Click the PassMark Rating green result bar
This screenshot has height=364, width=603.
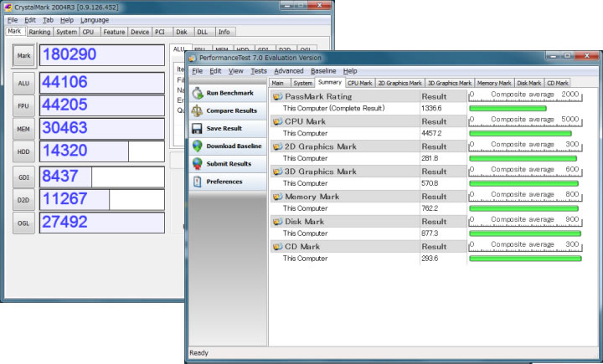508,109
